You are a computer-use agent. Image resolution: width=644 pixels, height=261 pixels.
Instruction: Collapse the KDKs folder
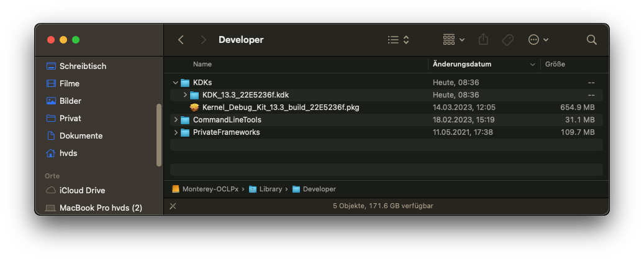[x=176, y=83]
